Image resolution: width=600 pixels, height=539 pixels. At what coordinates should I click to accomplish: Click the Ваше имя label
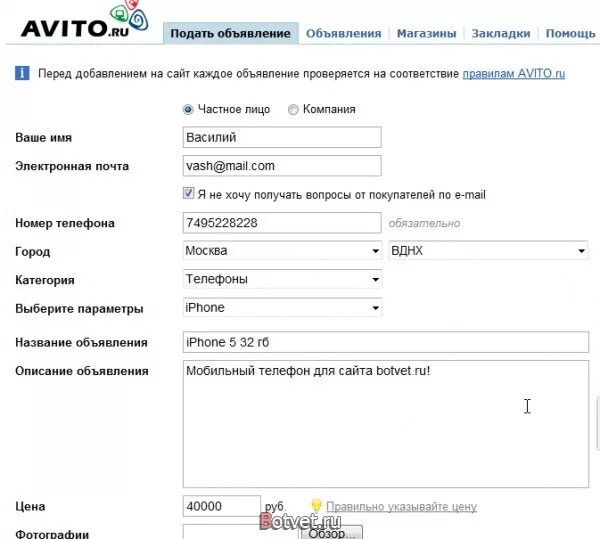[x=44, y=138]
